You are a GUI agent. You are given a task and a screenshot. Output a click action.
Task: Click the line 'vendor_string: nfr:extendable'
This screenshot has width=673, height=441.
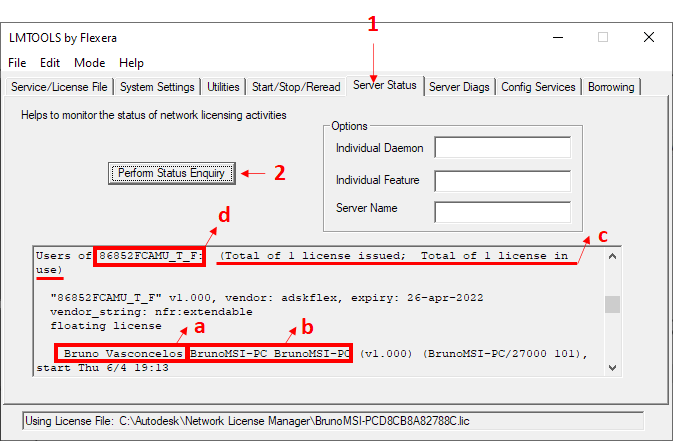point(151,312)
